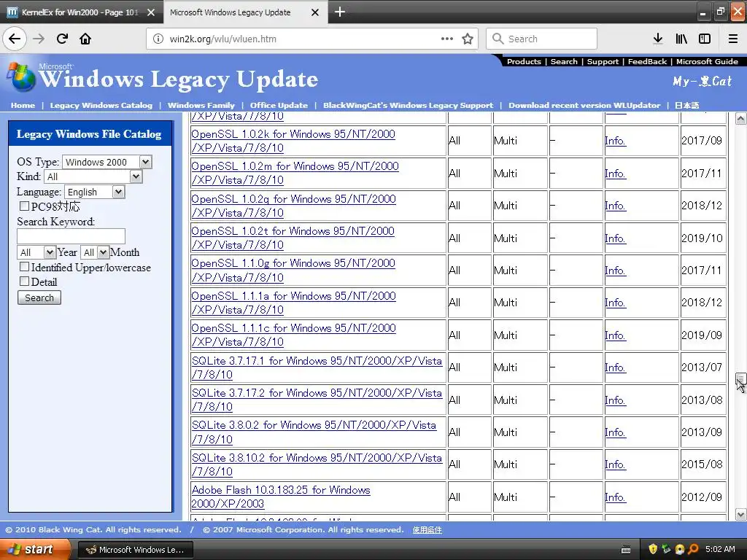The image size is (747, 560).
Task: Open Info. for OpenSSL 1.1.0g
Action: pyautogui.click(x=615, y=271)
